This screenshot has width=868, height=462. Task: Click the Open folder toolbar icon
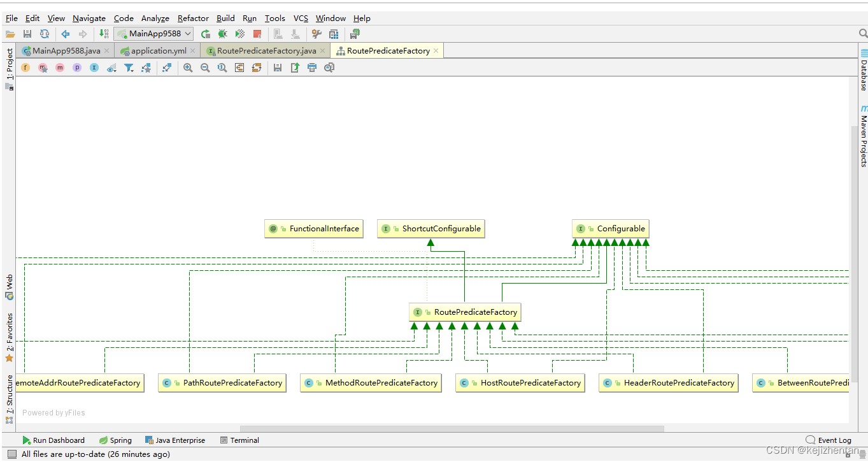pyautogui.click(x=10, y=34)
